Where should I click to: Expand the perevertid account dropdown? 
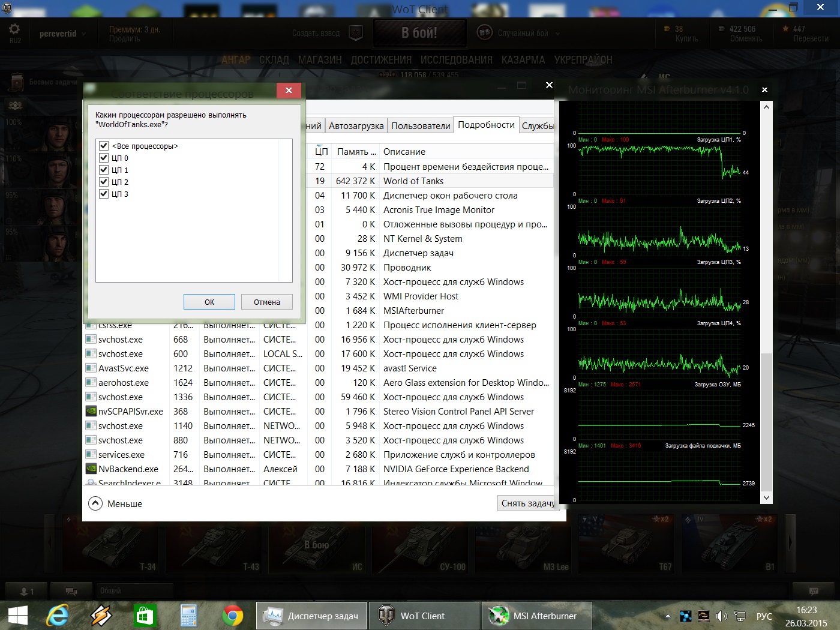(x=63, y=34)
